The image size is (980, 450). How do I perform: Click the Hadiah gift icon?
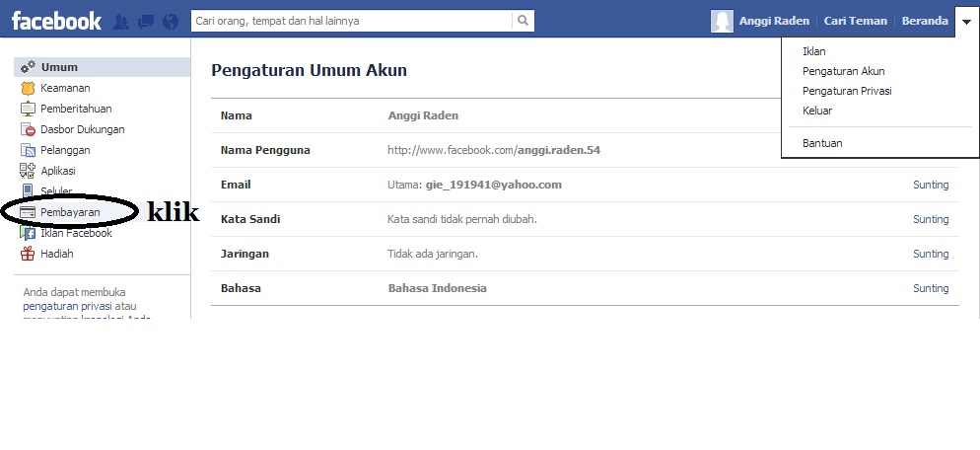(x=28, y=254)
